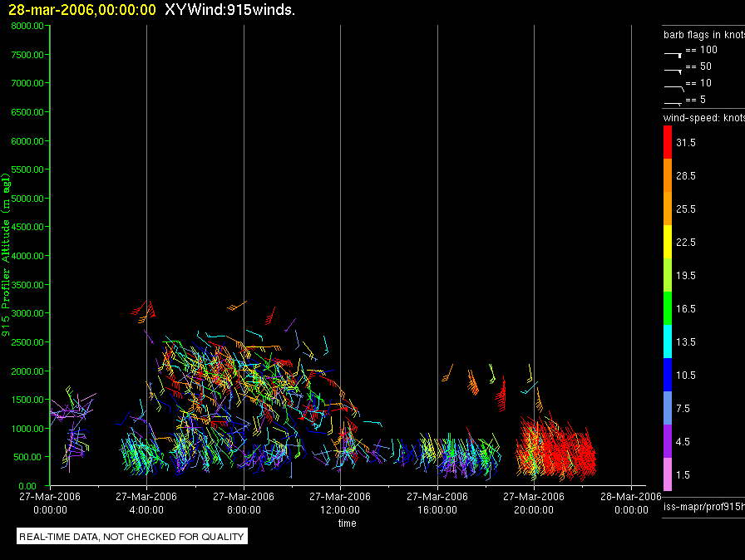This screenshot has height=560, width=745.
Task: Click the 1500.00 altitude tick label
Action: tap(27, 400)
